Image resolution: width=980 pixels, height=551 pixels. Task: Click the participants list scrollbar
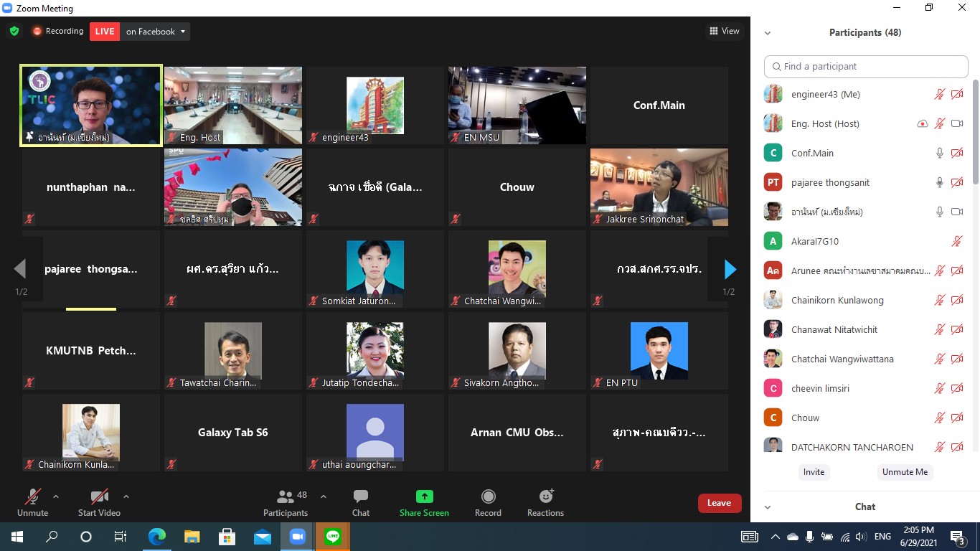point(975,133)
